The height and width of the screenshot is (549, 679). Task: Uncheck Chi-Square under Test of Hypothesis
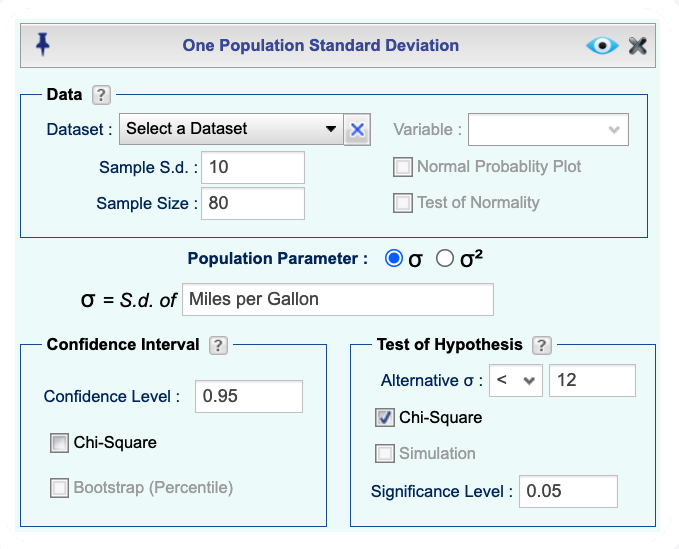pyautogui.click(x=385, y=418)
